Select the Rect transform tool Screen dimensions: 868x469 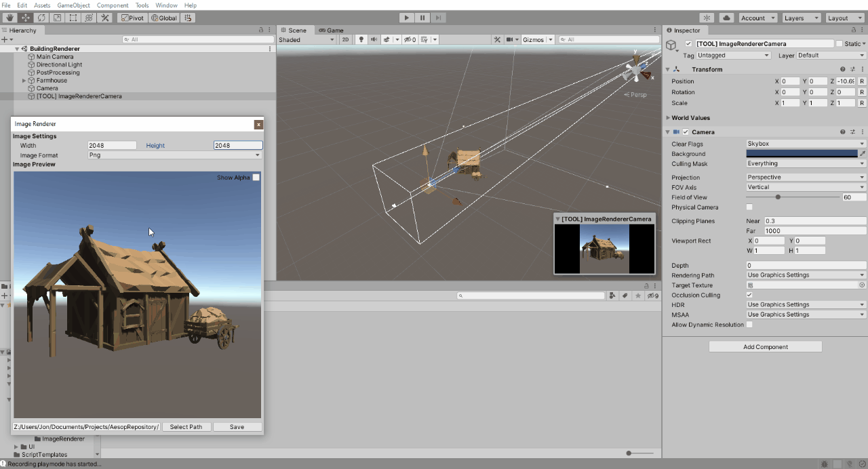(x=73, y=18)
